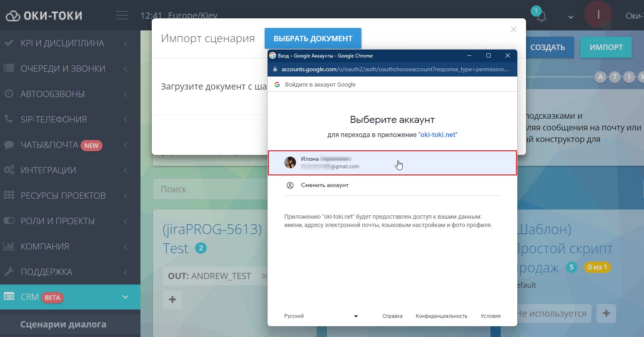Open ИНТЕГРАЦИИ sidebar section
Screen dimensions: 644x337
tap(70, 170)
